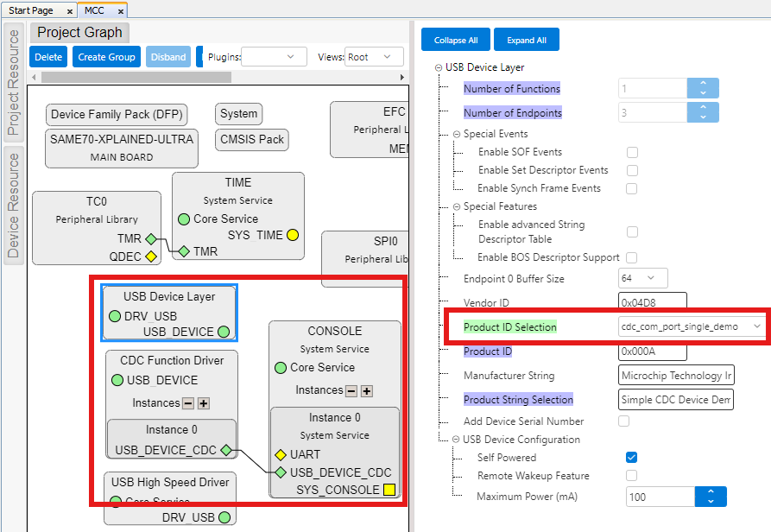Click green DRV_USB circle on USB Device Layer
This screenshot has height=532, width=771.
click(x=115, y=316)
